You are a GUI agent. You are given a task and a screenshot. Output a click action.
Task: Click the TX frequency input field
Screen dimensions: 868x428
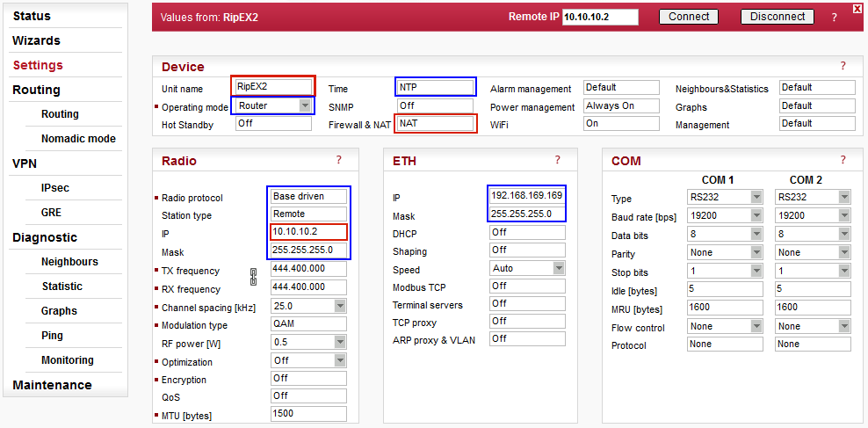pos(309,269)
